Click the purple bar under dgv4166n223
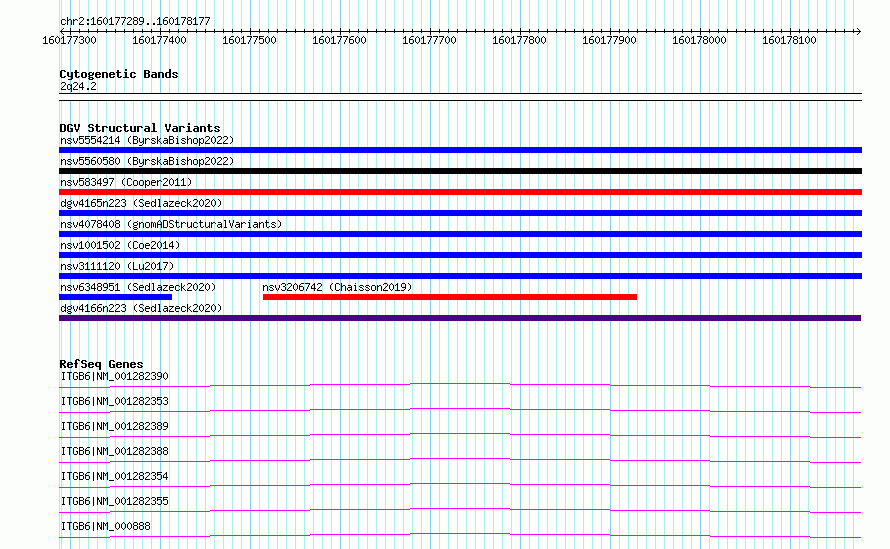Screen dimensions: 890x549 460,318
